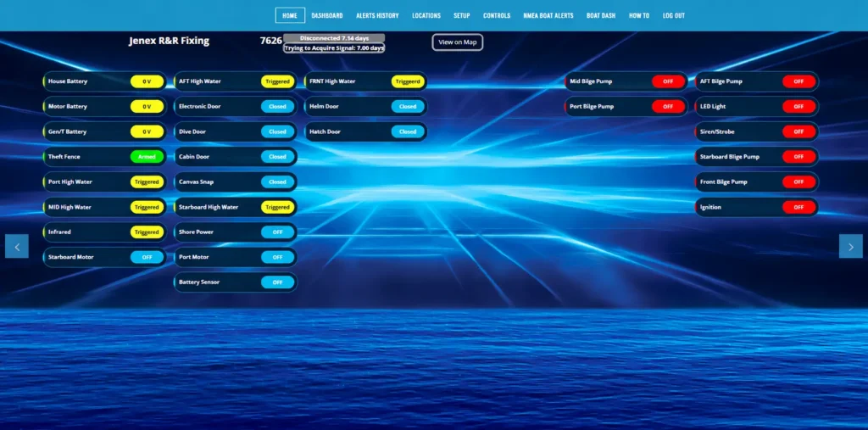868x430 pixels.
Task: Click the View on Map button
Action: pyautogui.click(x=457, y=42)
